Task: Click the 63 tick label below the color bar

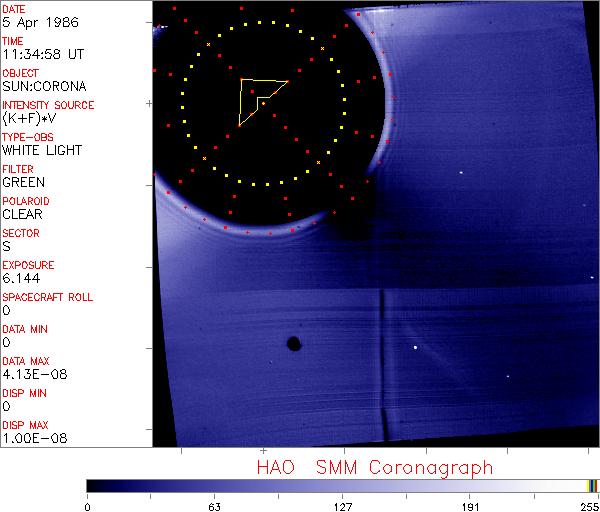Action: tap(213, 505)
